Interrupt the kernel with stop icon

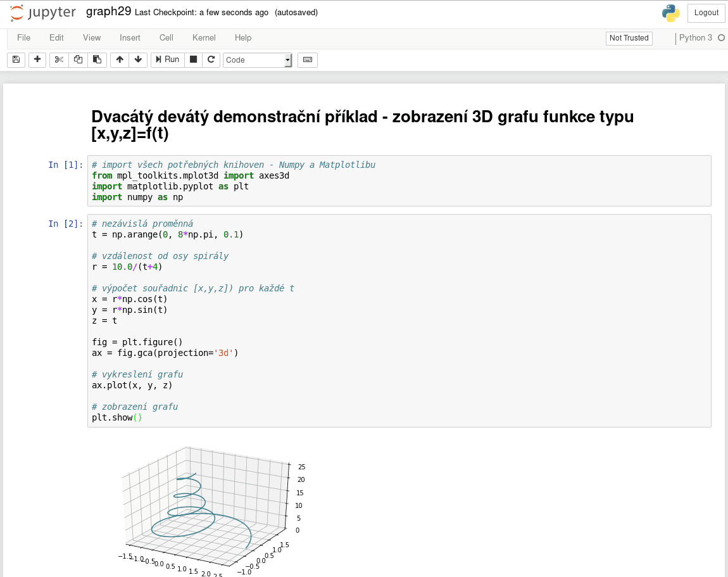194,60
